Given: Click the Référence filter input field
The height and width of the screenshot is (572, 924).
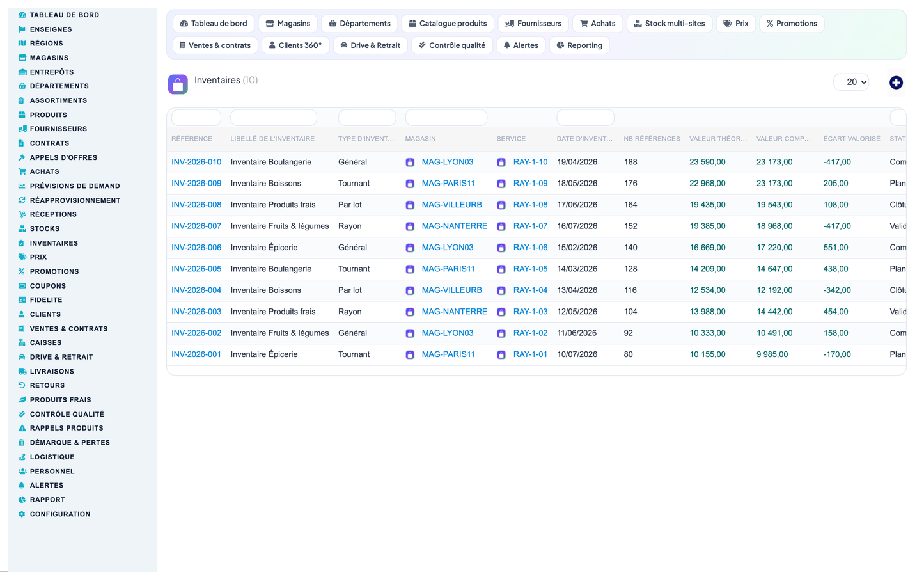Looking at the screenshot, I should [x=196, y=118].
